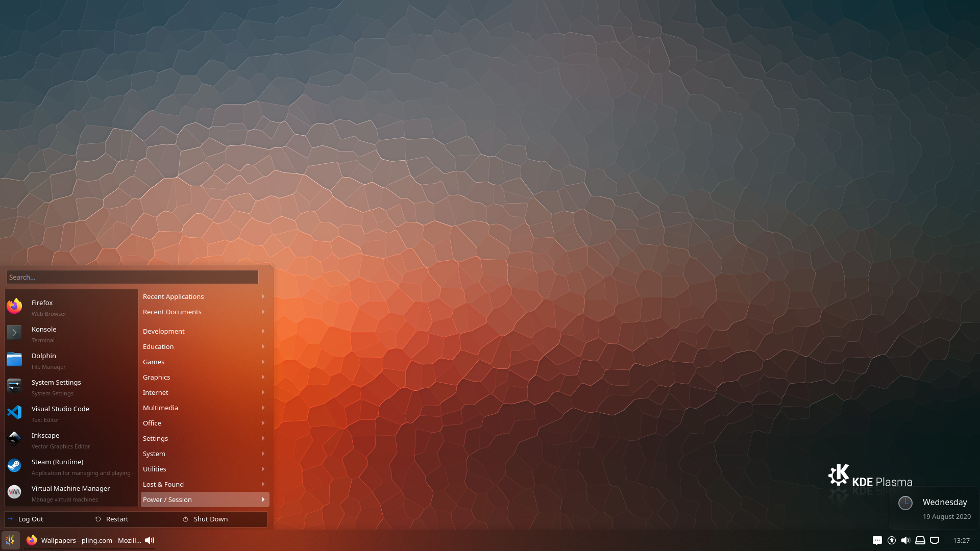Image resolution: width=980 pixels, height=551 pixels.
Task: Expand Multimedia category arrow
Action: pos(263,408)
